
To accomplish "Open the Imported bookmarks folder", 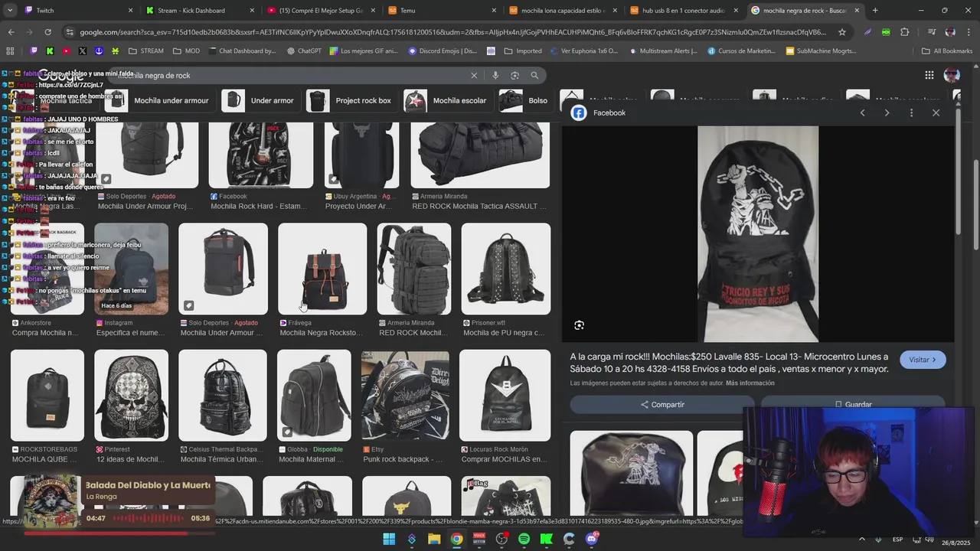I will 522,51.
